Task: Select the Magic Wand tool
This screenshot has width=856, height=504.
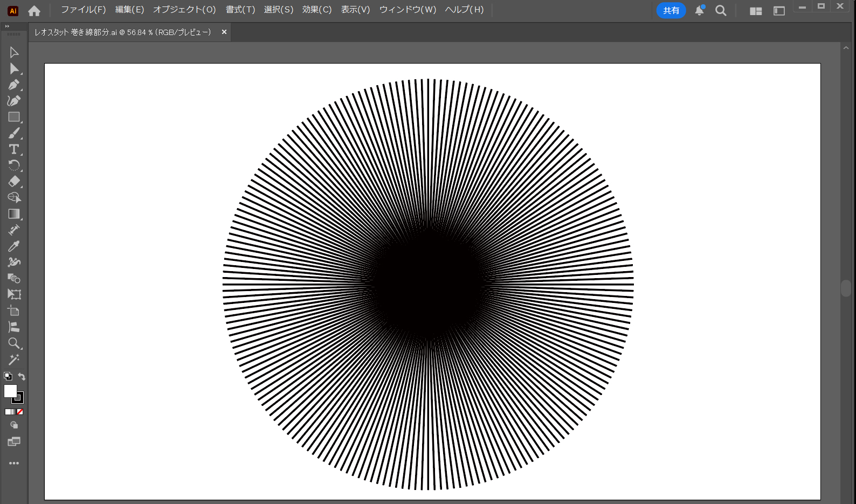Action: (14, 360)
